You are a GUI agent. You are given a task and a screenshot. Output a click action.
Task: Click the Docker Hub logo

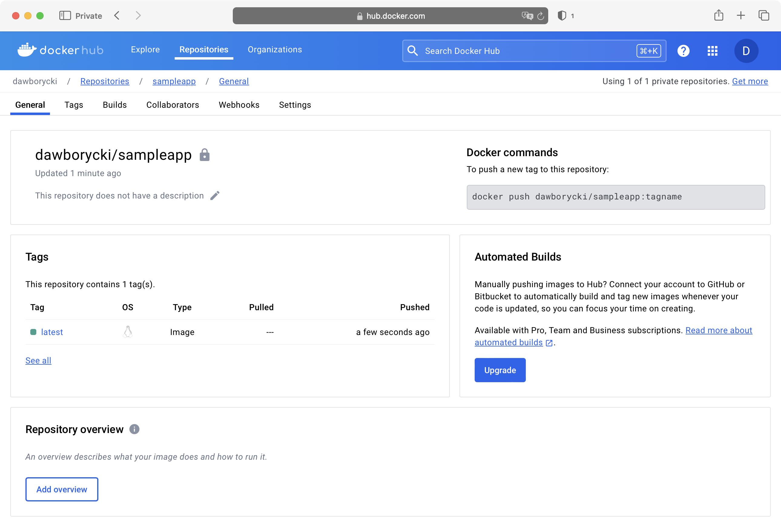(61, 50)
